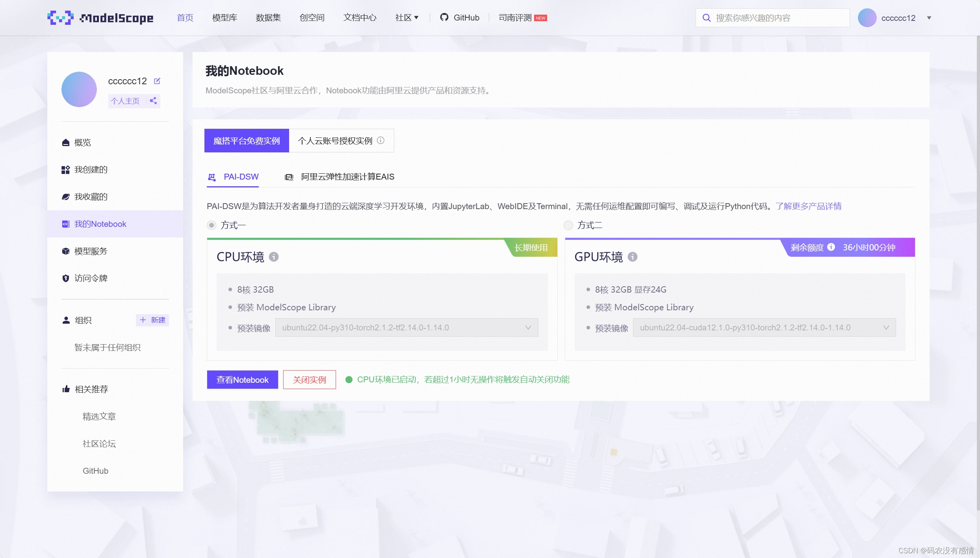Click the 暂未属于任何组织 text

point(108,348)
